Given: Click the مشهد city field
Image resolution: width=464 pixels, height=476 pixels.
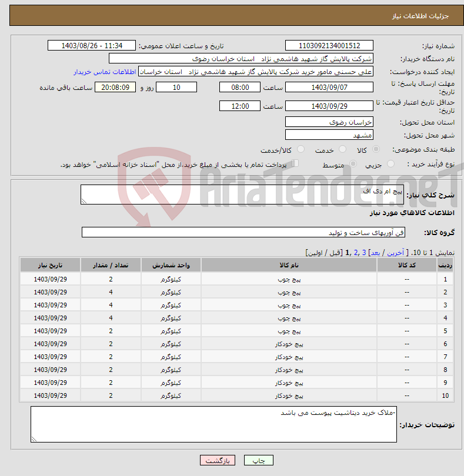Looking at the screenshot, I should [329, 135].
